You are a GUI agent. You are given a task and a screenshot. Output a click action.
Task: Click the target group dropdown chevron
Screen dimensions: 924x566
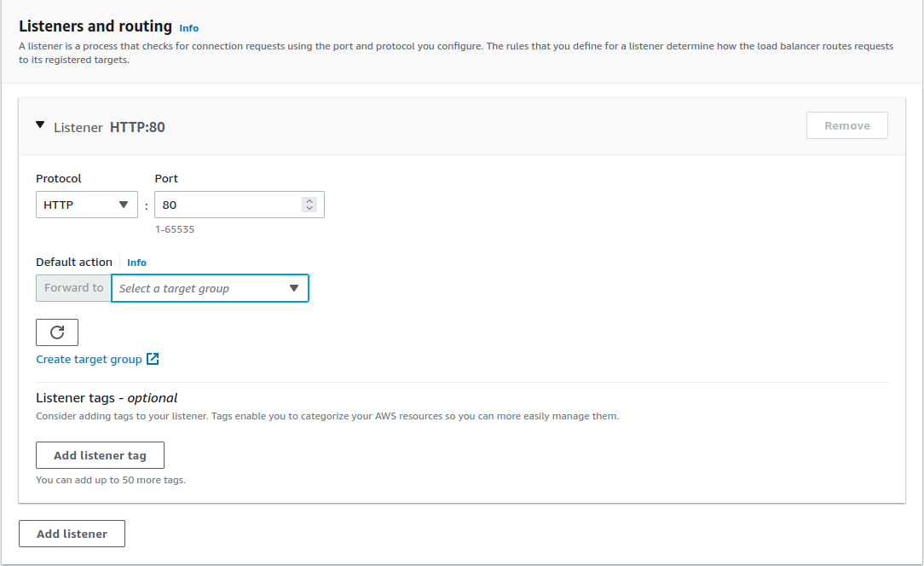coord(294,288)
